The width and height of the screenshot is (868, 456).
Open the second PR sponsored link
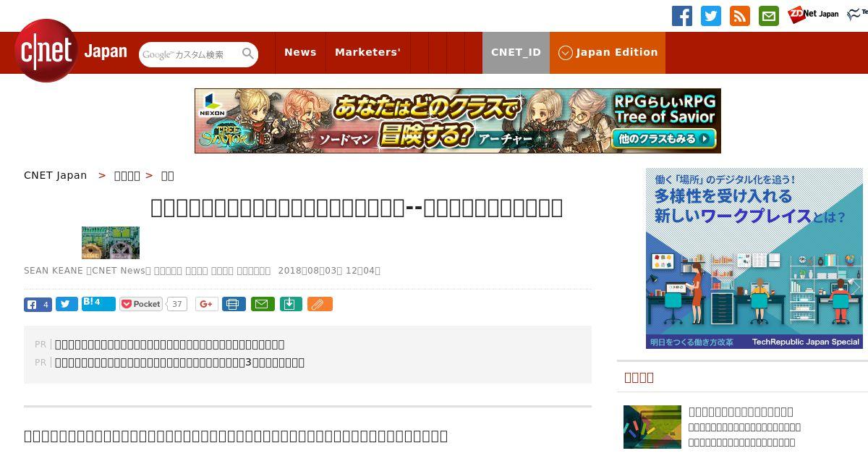(x=179, y=363)
